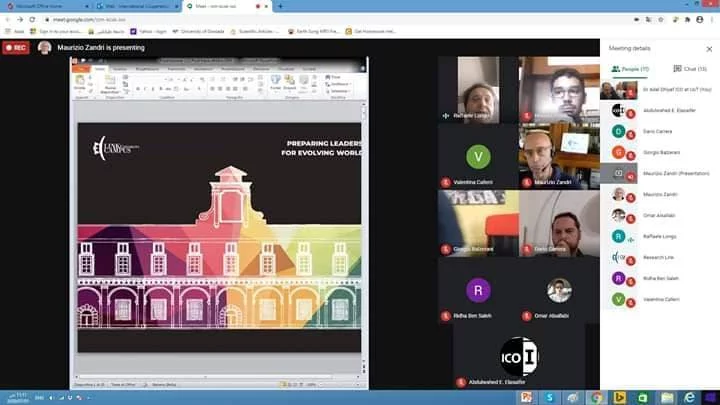Open the Chrome three-dot menu
This screenshot has height=405, width=720.
(x=712, y=19)
